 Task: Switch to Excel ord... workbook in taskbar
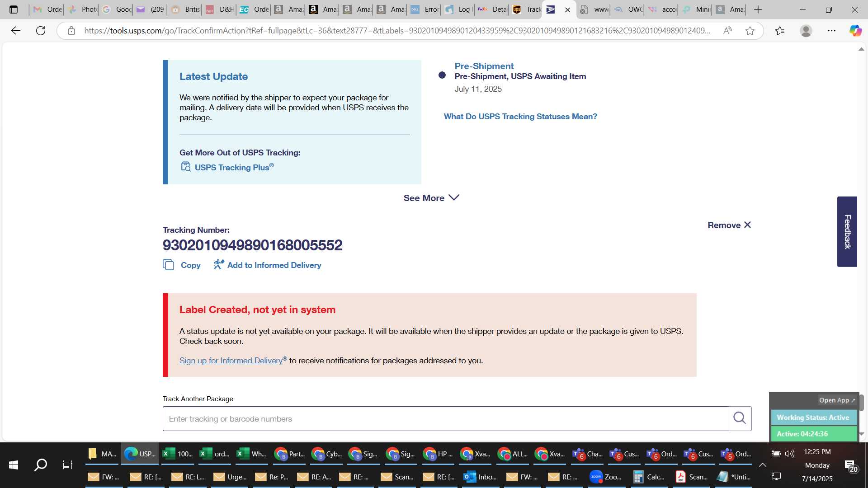coord(215,454)
